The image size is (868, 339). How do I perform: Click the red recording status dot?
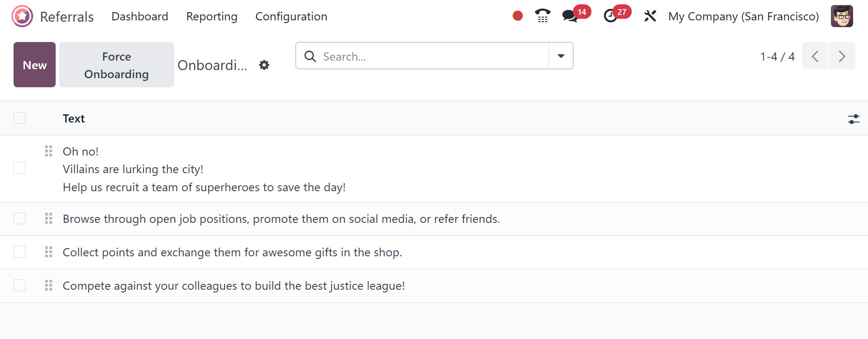point(518,16)
